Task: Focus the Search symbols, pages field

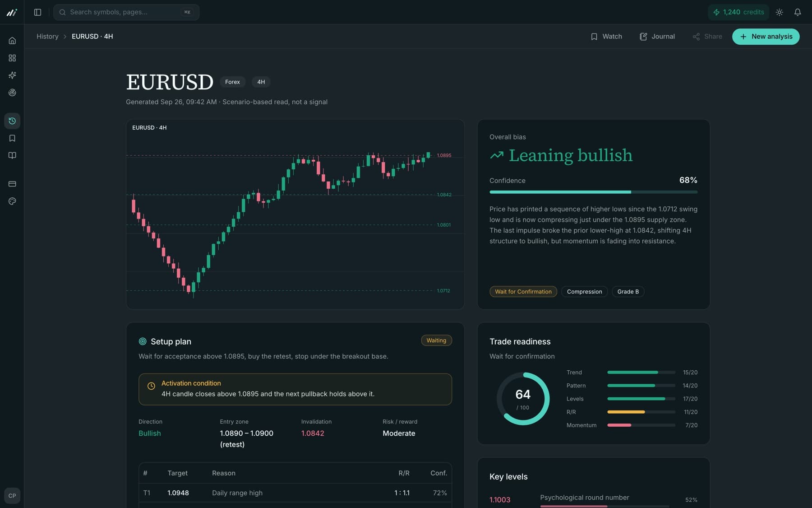Action: 126,12
